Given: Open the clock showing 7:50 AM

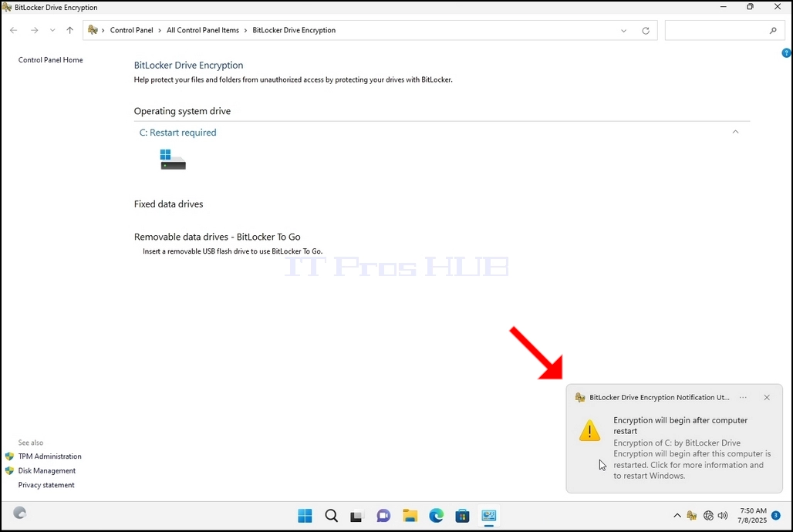Looking at the screenshot, I should click(x=752, y=515).
